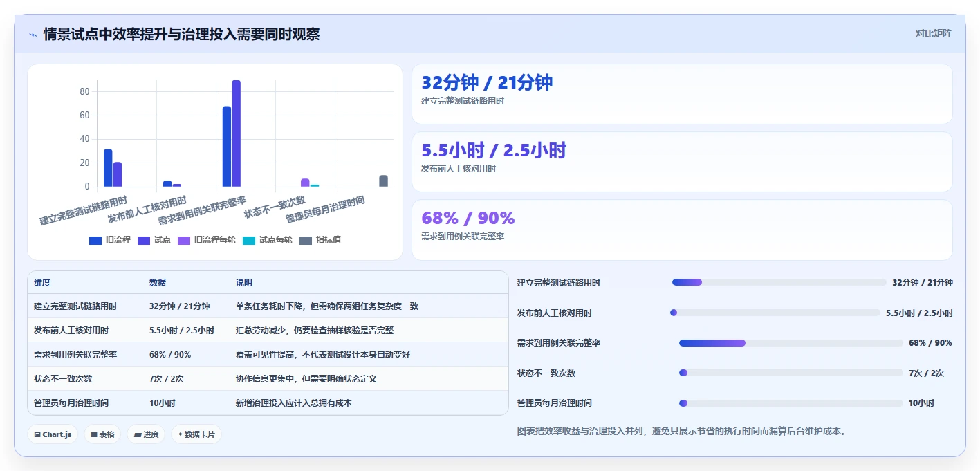Screen dimensions: 980x471
Task: Click table data cell 32分钟 / 21分钟
Action: pyautogui.click(x=180, y=306)
